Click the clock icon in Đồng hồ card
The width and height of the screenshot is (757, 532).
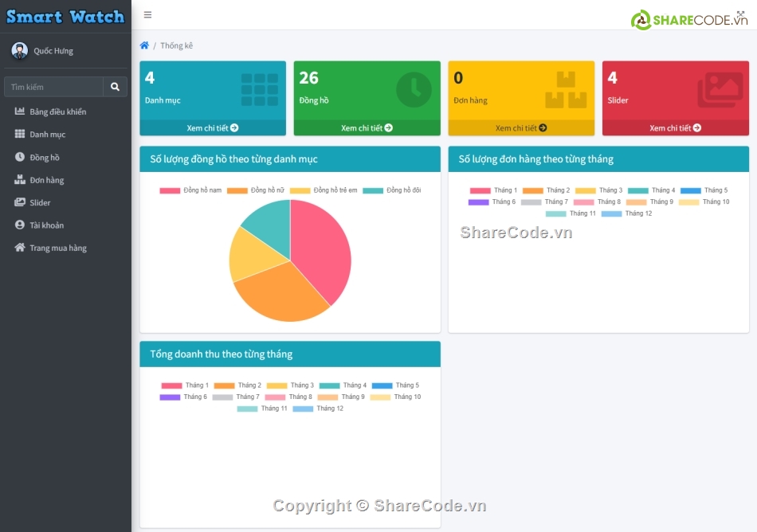coord(414,89)
